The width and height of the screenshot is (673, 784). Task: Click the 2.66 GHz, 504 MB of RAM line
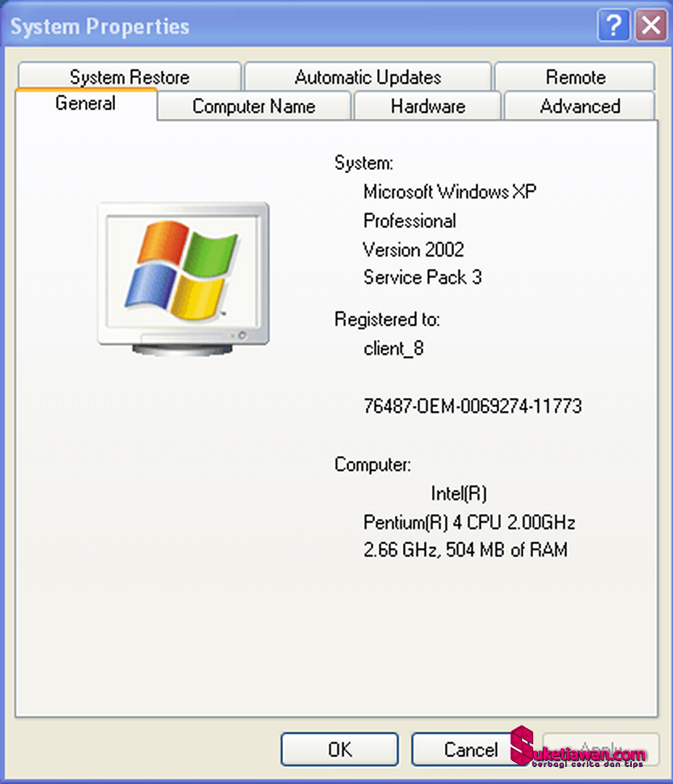(x=465, y=550)
